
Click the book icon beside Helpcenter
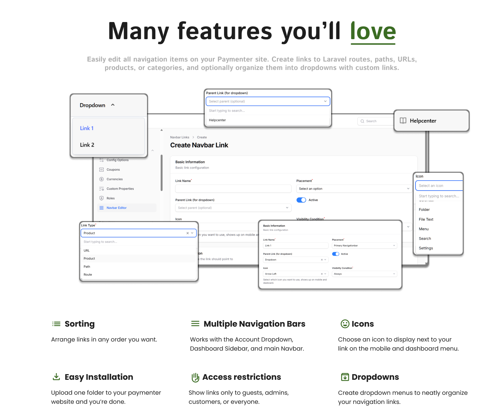click(x=403, y=121)
